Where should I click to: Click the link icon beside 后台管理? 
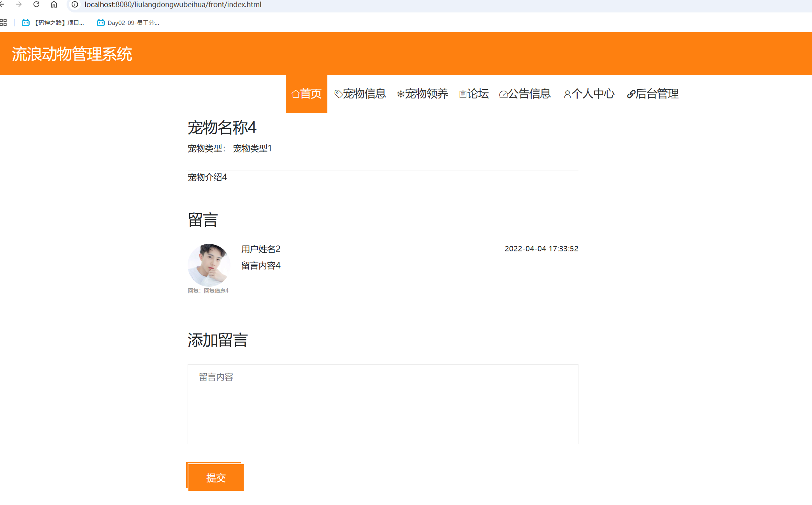pos(631,94)
